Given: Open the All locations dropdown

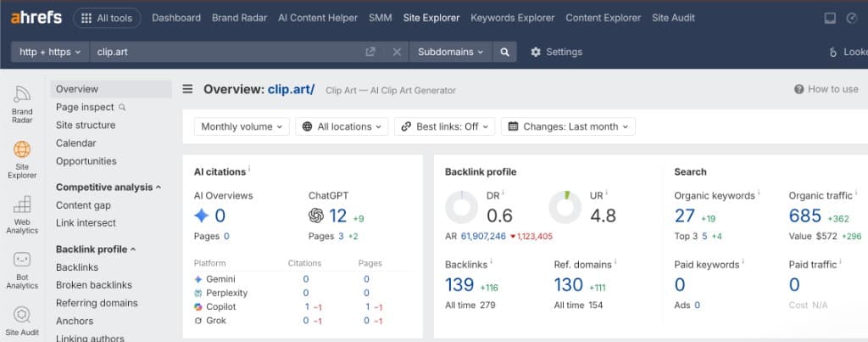Looking at the screenshot, I should tap(342, 126).
